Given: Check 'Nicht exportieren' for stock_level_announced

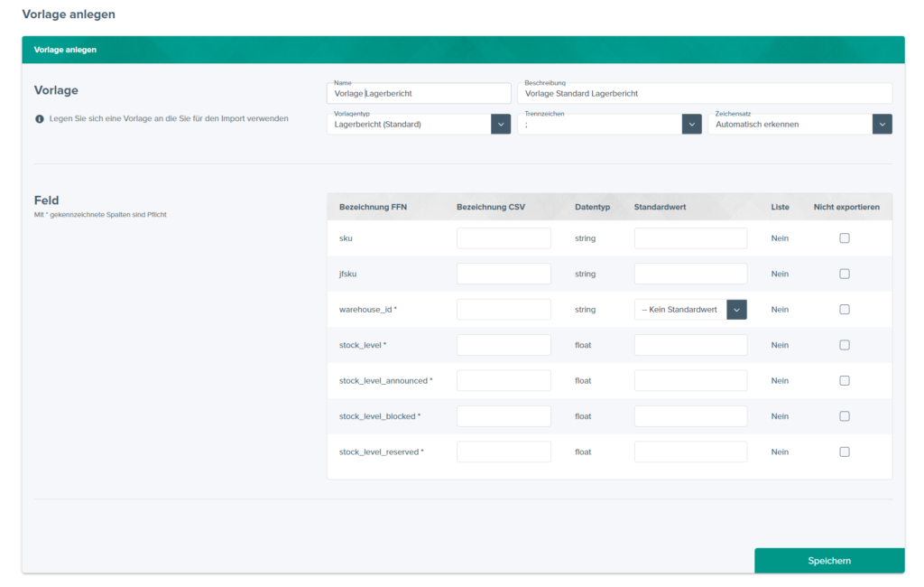Looking at the screenshot, I should (x=845, y=381).
